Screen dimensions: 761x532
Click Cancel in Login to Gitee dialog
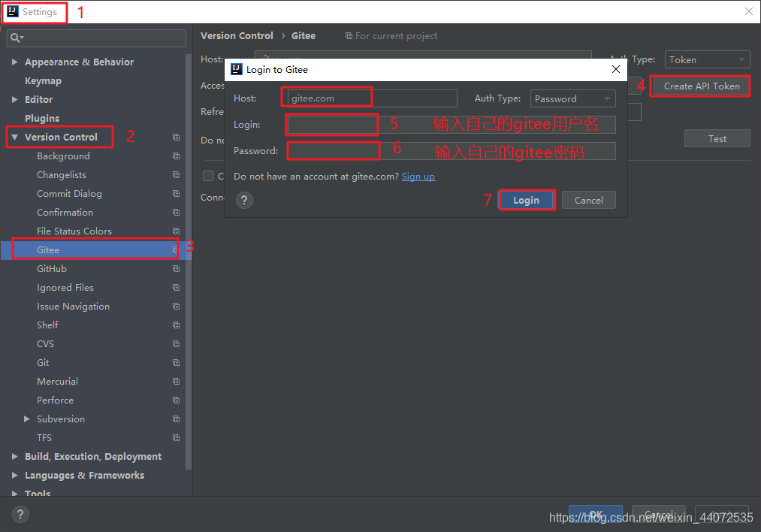click(x=589, y=200)
